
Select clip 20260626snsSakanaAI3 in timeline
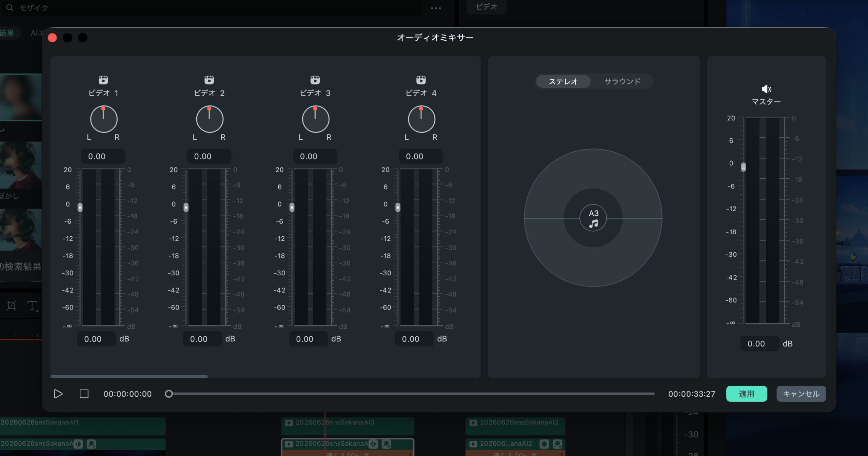(x=348, y=425)
